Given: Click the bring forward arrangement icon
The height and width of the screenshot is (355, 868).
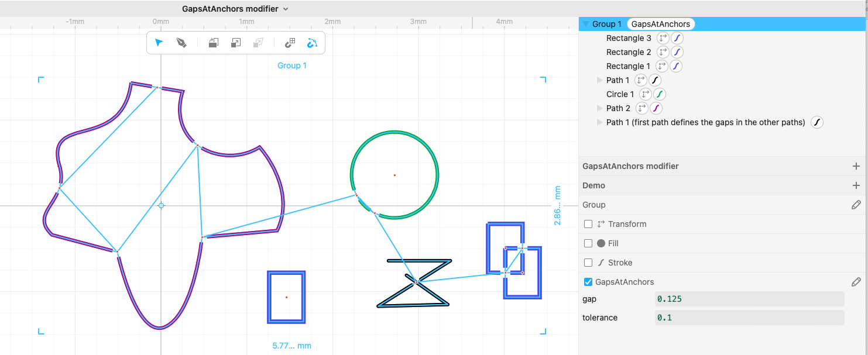Looking at the screenshot, I should (214, 43).
